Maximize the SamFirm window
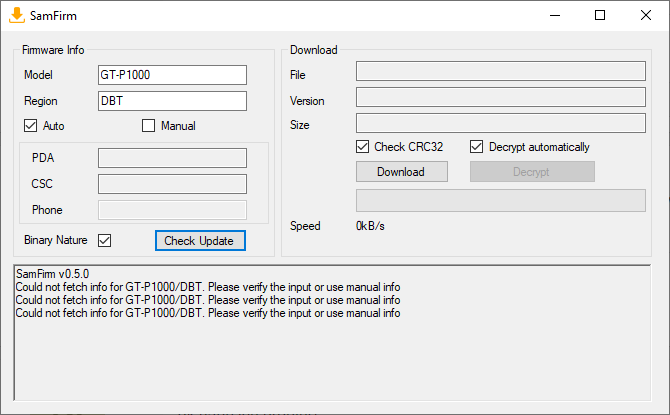The width and height of the screenshot is (670, 415). (600, 15)
